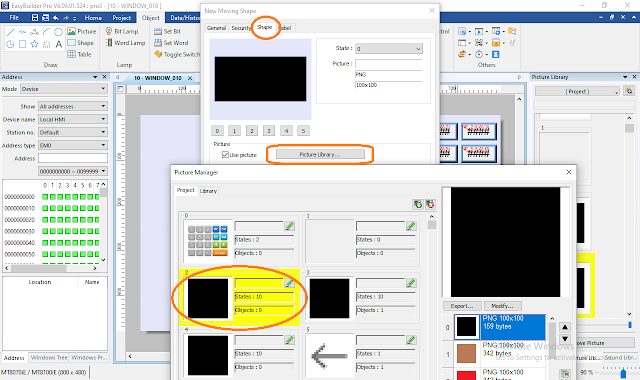Click the edit pencil icon of picture 3
Viewport: 640px width, 380px height.
click(x=411, y=282)
